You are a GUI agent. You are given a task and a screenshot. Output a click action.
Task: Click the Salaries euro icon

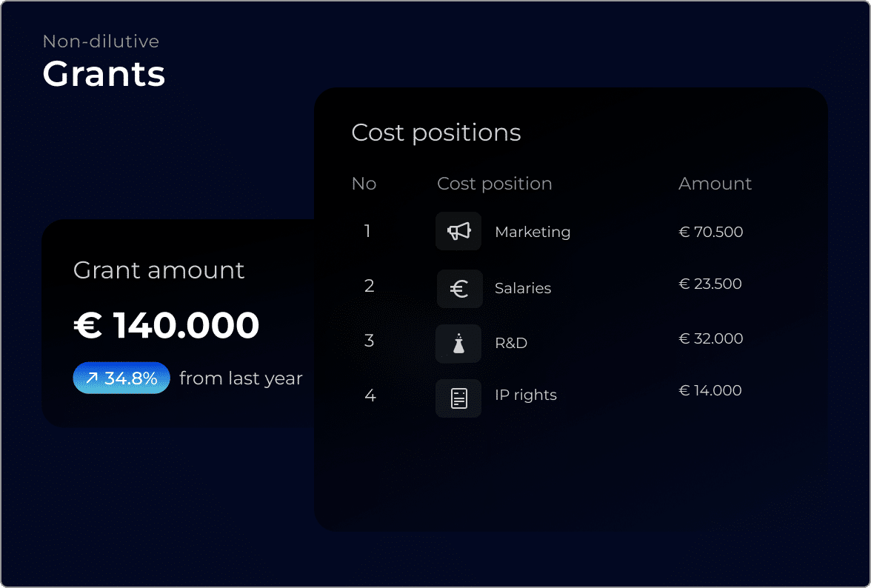click(x=458, y=288)
